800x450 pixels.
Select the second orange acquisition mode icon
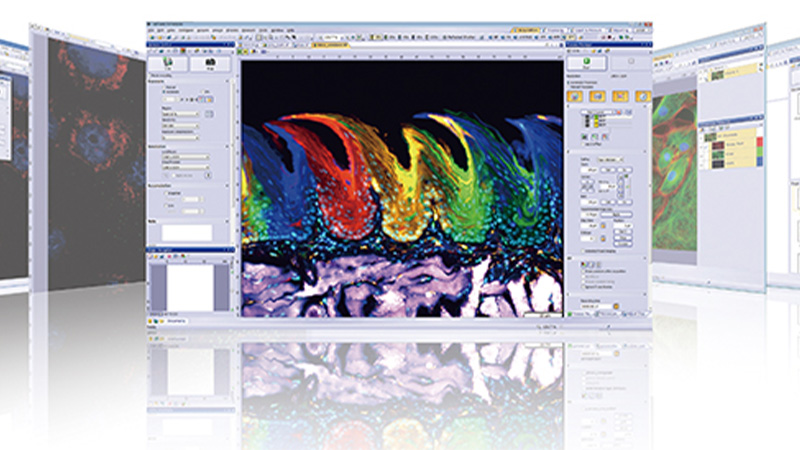598,96
